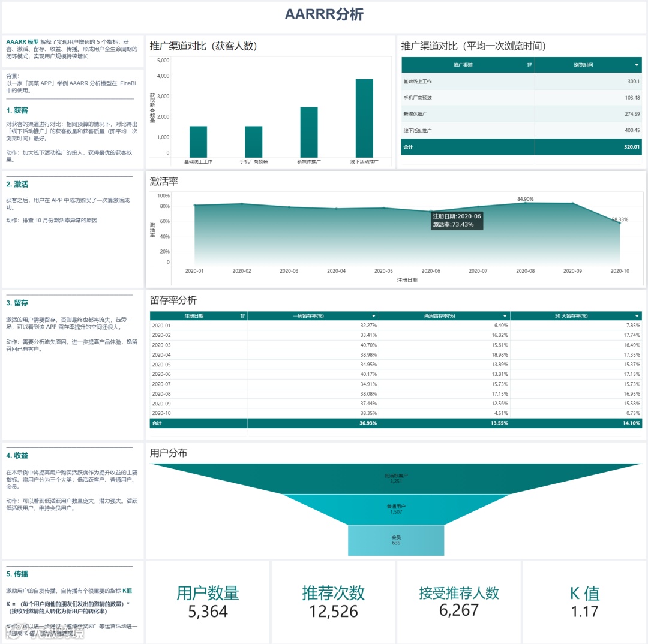Image resolution: width=648 pixels, height=644 pixels.
Task: Click the 18.98% two-week retention value
Action: [x=500, y=355]
